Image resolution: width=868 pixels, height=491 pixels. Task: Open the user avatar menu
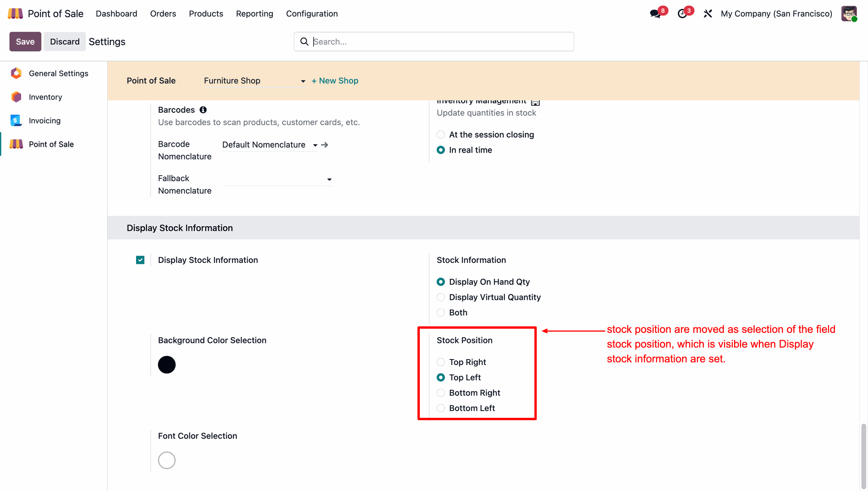pos(849,14)
